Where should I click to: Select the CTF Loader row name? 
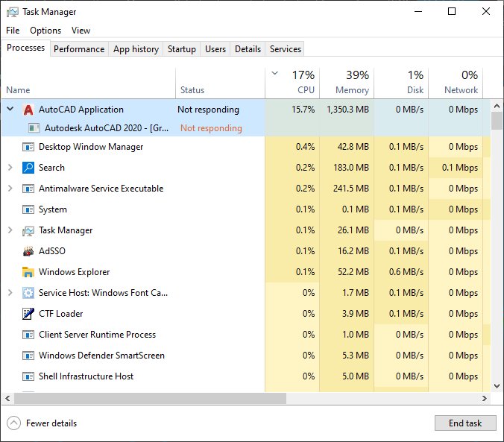click(60, 314)
